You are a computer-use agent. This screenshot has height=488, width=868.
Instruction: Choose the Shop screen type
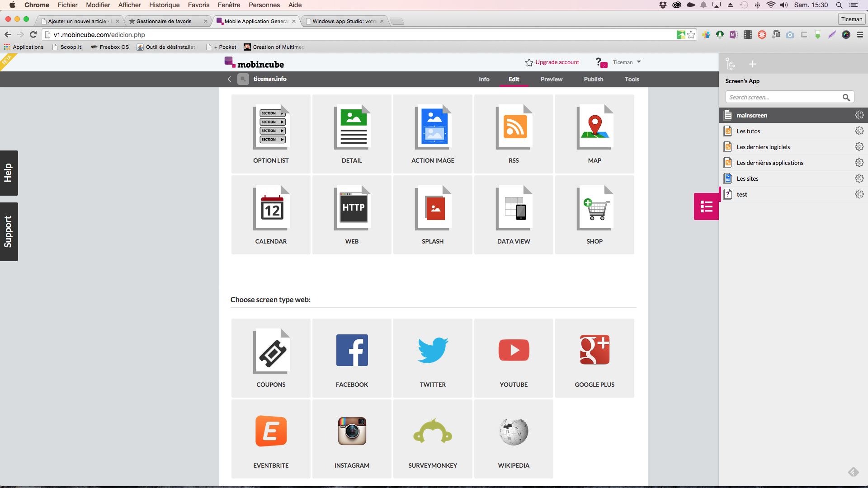pyautogui.click(x=594, y=215)
